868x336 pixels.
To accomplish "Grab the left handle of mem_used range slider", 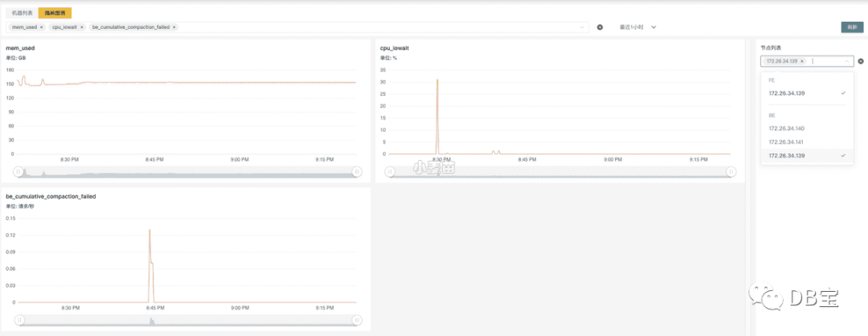I will coord(18,171).
